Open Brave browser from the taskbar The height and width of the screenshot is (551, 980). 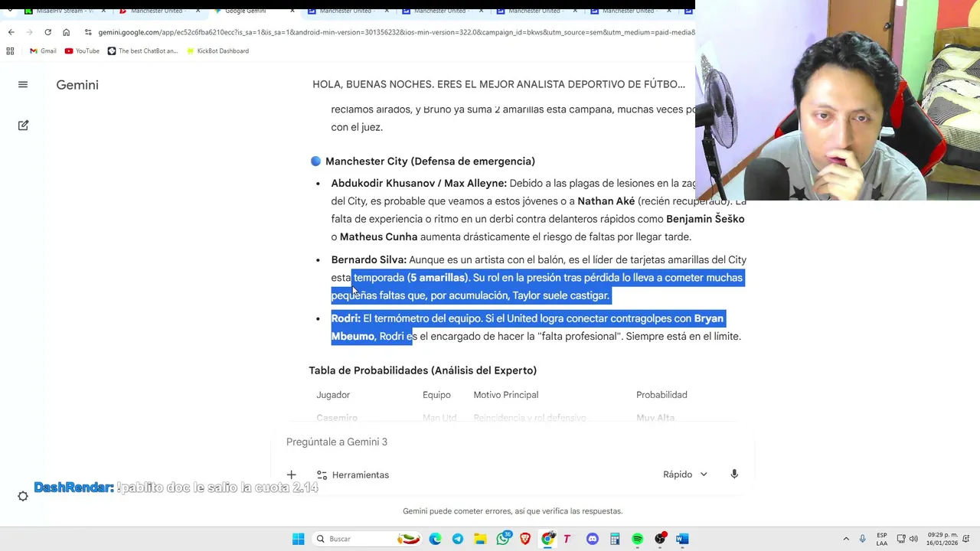[525, 539]
